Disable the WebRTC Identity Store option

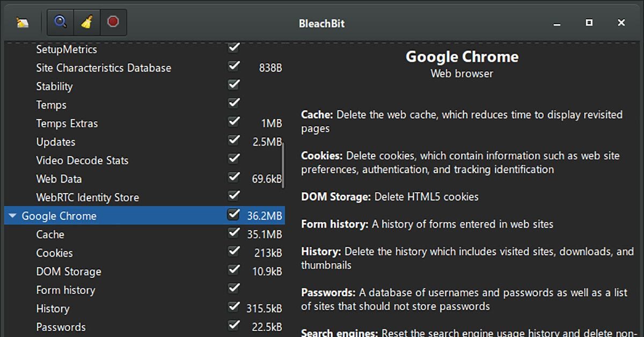pos(233,195)
